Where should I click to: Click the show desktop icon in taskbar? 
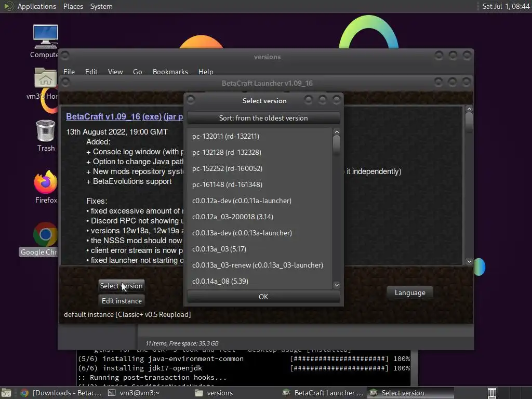click(x=6, y=393)
